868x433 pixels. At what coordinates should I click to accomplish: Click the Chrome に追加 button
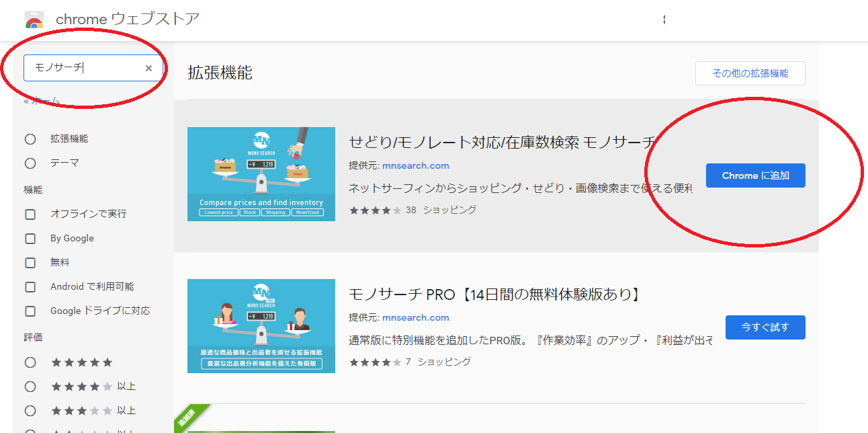pyautogui.click(x=756, y=175)
